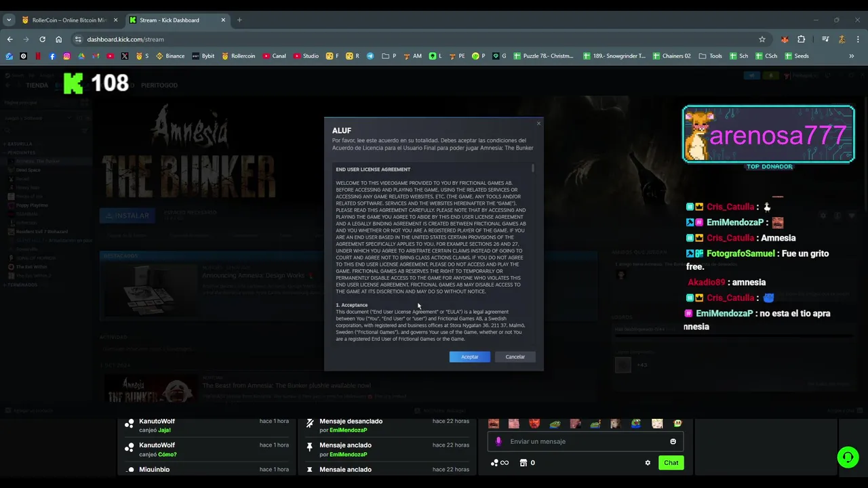
Task: Click TIENDA in Steam navigation
Action: click(37, 85)
